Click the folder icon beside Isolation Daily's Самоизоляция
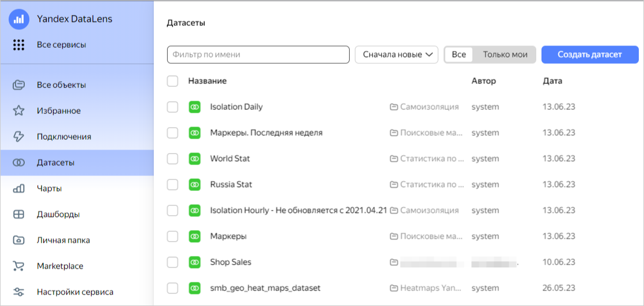Screen dimensions: 644x306 (394, 107)
